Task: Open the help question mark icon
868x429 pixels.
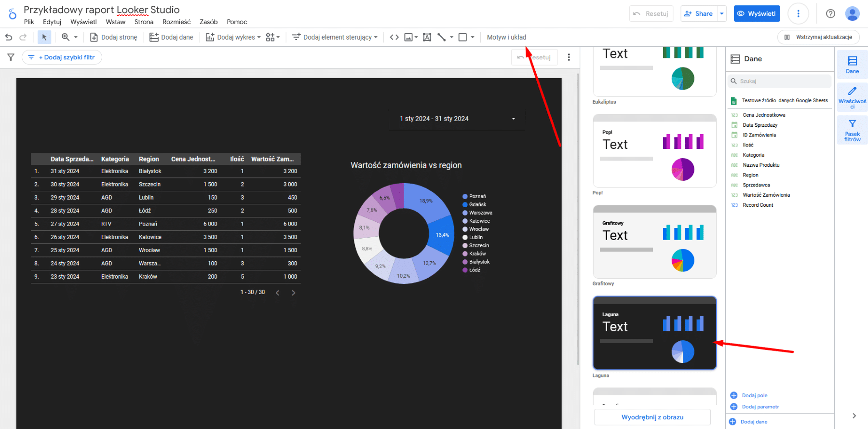Action: click(830, 13)
